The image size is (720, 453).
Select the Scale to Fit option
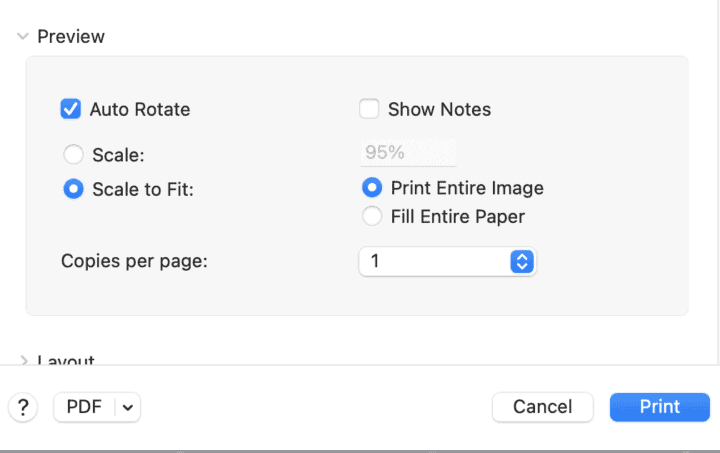[73, 188]
